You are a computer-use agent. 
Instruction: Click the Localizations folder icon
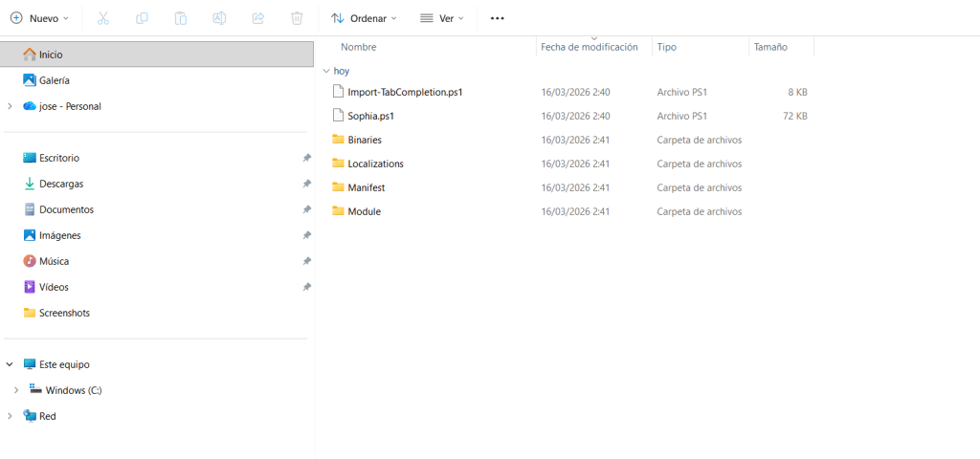[x=338, y=163]
